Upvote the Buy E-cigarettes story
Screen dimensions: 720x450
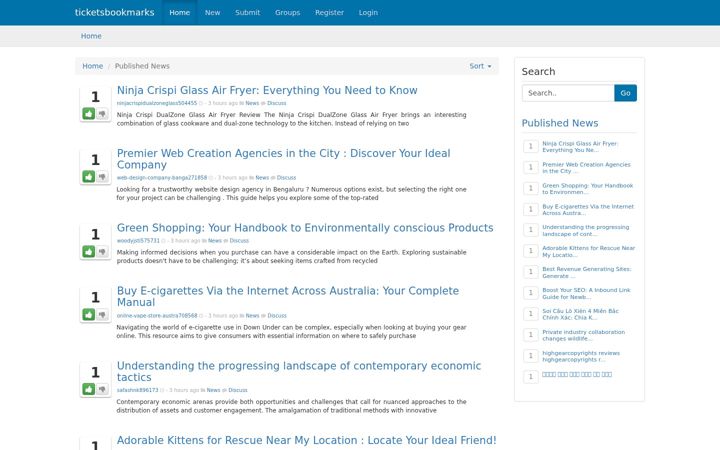coord(89,314)
